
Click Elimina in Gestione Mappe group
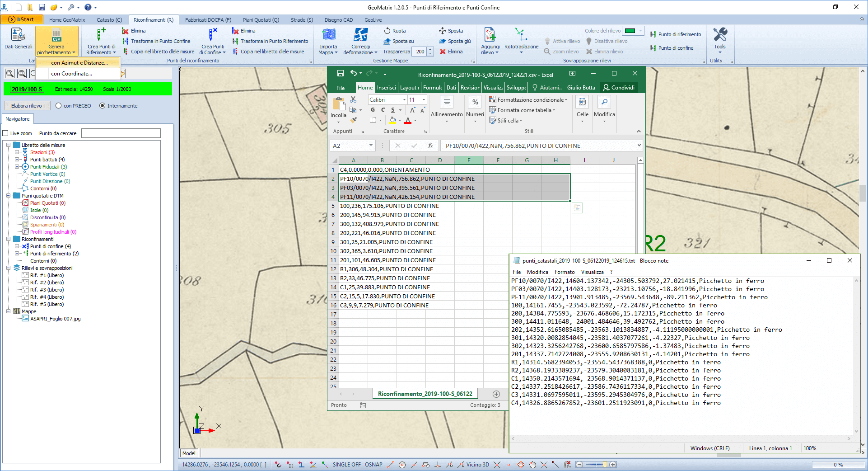coord(451,52)
